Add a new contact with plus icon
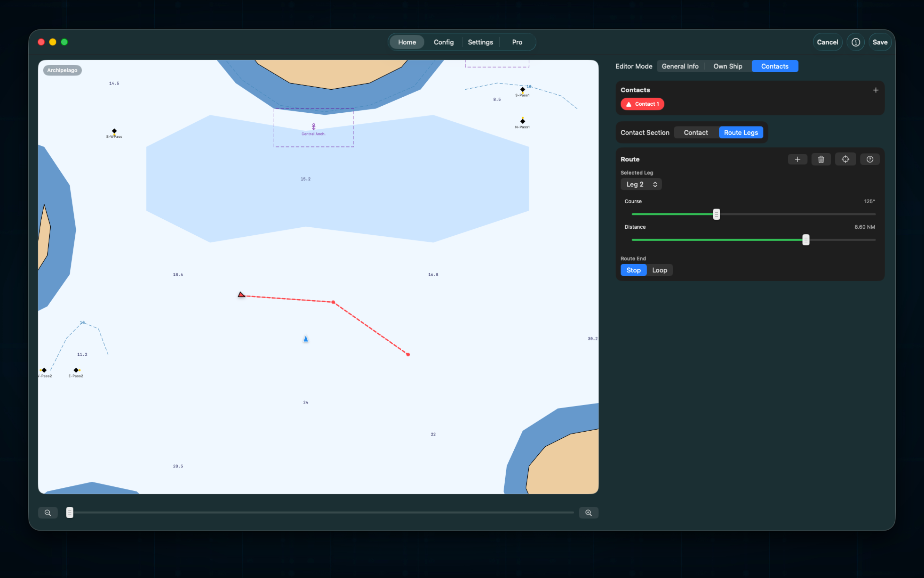Screen dimensions: 924x578 pyautogui.click(x=876, y=90)
